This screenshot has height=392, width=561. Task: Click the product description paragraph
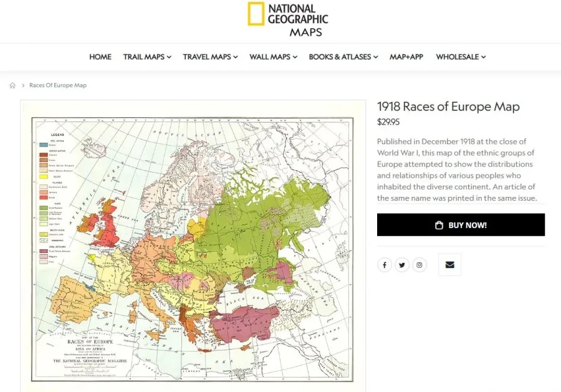click(458, 170)
